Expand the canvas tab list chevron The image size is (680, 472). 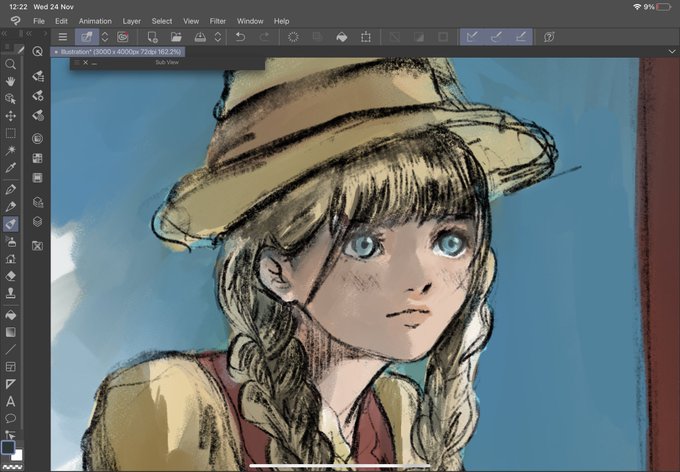671,52
